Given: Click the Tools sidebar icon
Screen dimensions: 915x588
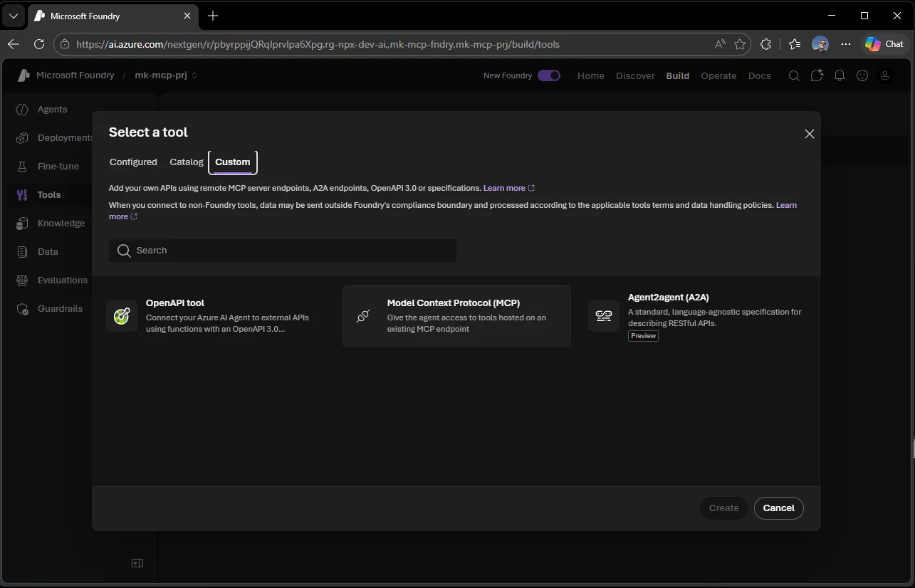Looking at the screenshot, I should (x=23, y=195).
